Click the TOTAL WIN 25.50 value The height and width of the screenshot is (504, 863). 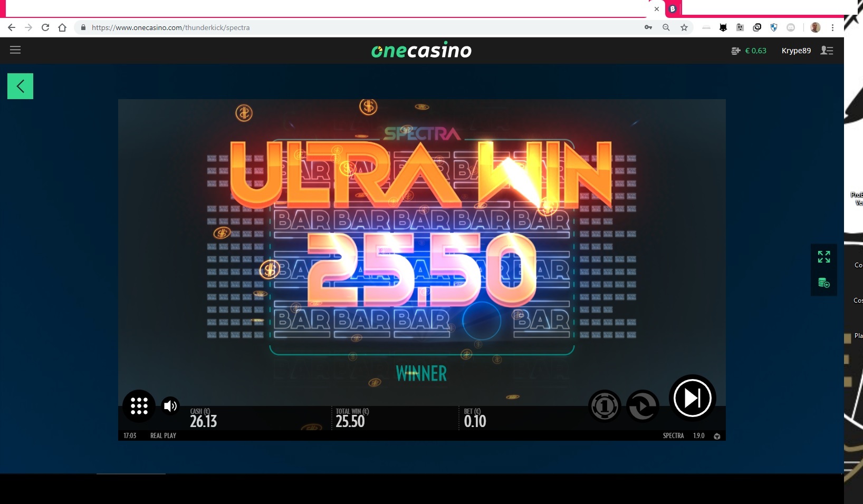coord(350,421)
